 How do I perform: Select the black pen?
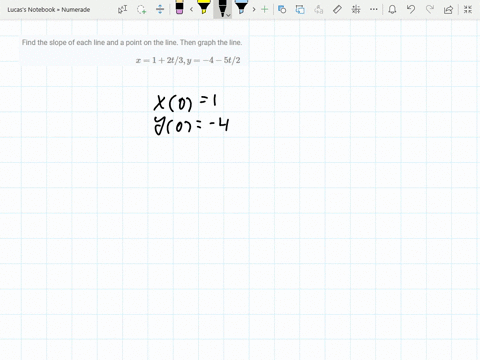pyautogui.click(x=221, y=8)
